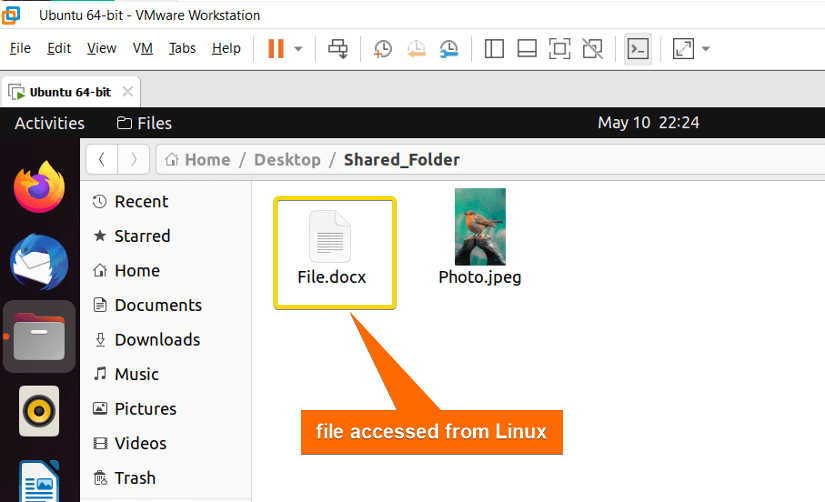Show the console view
This screenshot has width=825, height=502.
point(638,49)
